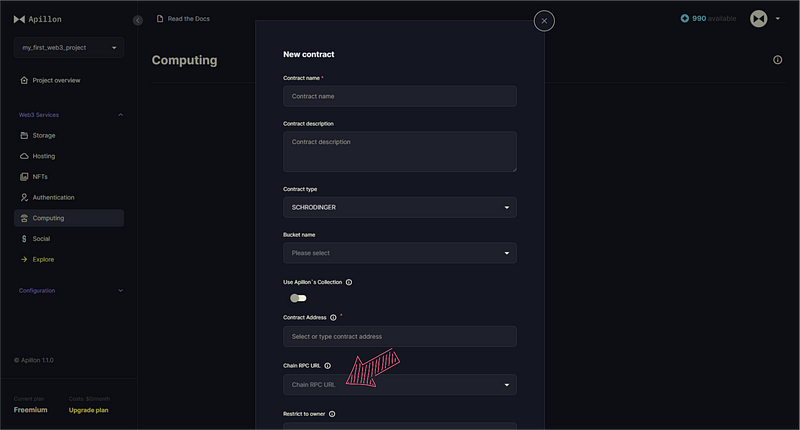Click the info icon beside Contract Address

click(333, 318)
